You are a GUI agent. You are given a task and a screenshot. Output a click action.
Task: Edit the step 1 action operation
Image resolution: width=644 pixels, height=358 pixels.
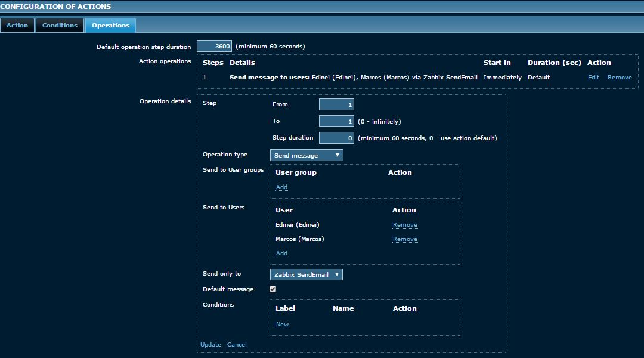(x=593, y=78)
